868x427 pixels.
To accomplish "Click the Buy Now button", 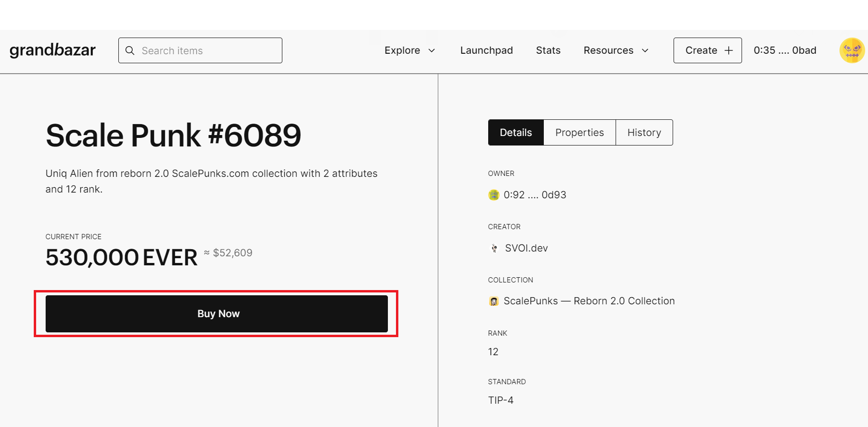I will tap(217, 314).
